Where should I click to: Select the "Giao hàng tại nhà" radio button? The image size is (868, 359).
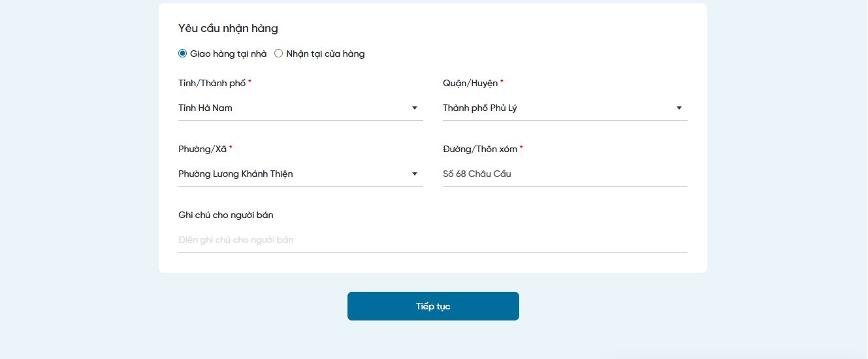pos(182,54)
